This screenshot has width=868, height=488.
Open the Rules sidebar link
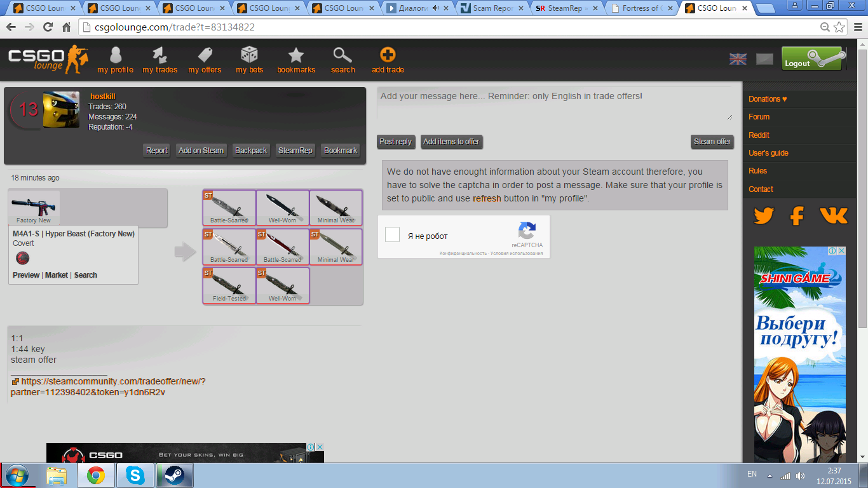pos(757,171)
